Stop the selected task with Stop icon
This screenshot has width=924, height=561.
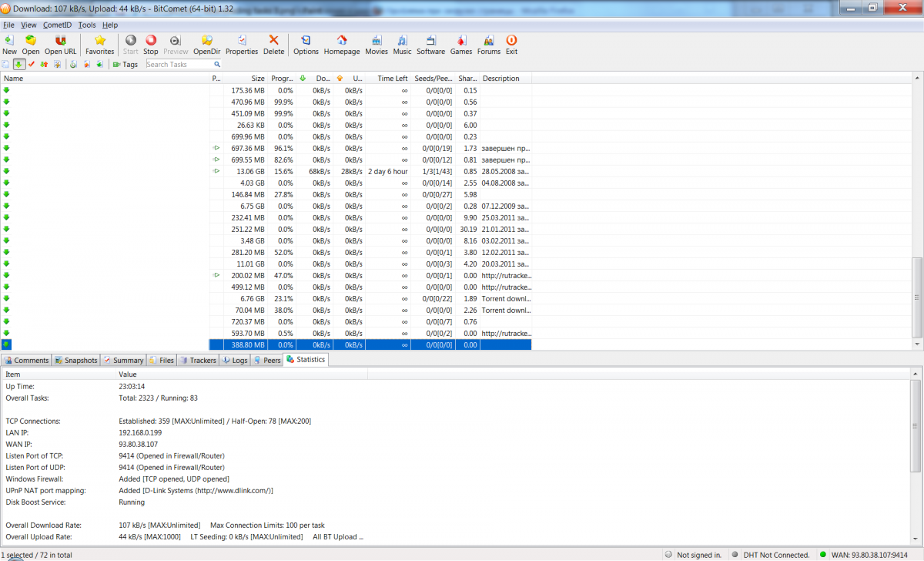point(151,40)
